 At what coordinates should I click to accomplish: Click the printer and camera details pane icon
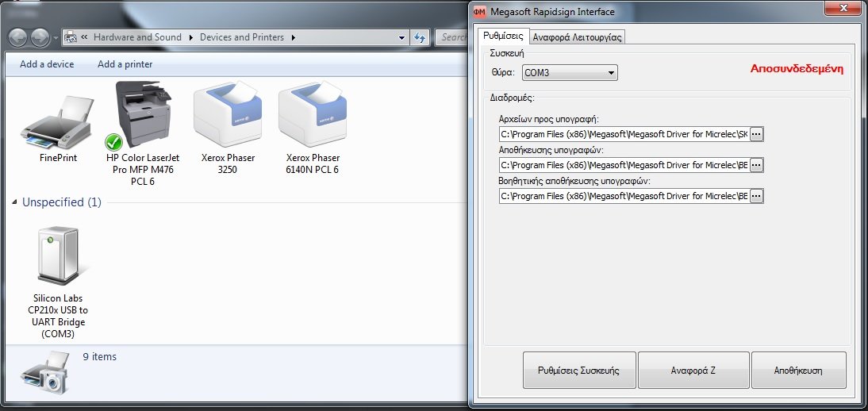[x=45, y=372]
